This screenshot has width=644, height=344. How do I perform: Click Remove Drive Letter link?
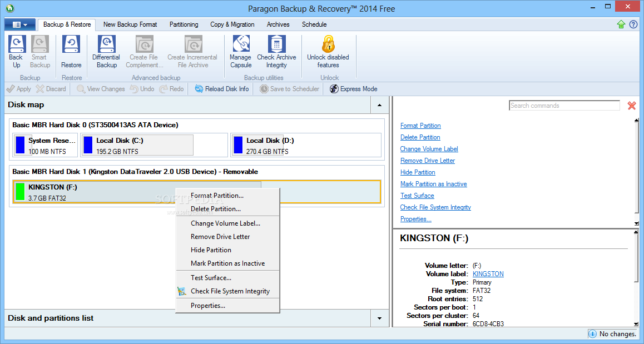428,161
